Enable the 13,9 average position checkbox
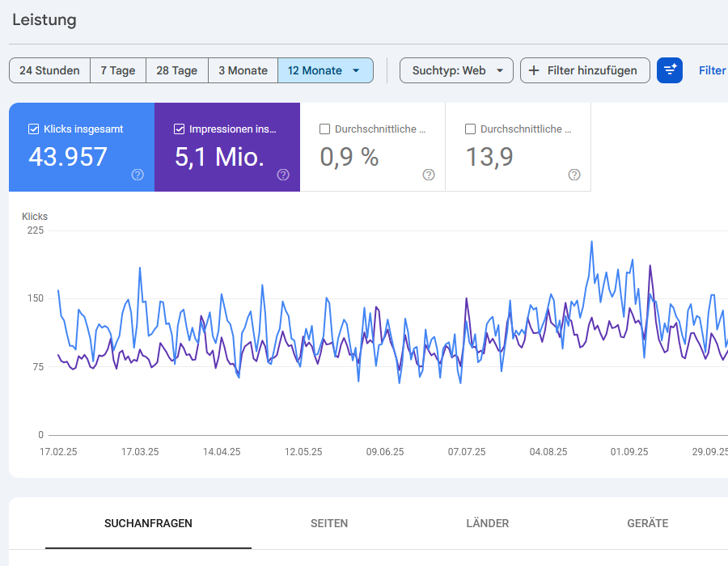 471,129
